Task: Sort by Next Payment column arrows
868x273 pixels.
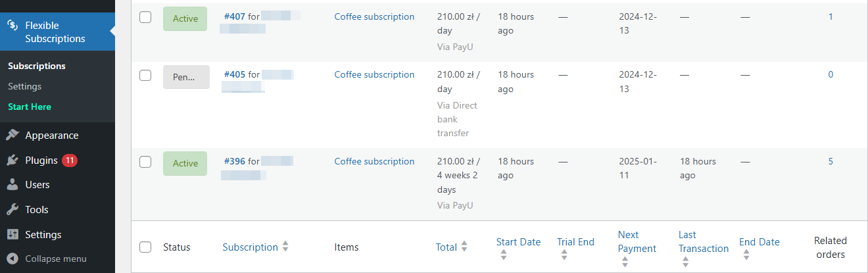Action: [625, 262]
